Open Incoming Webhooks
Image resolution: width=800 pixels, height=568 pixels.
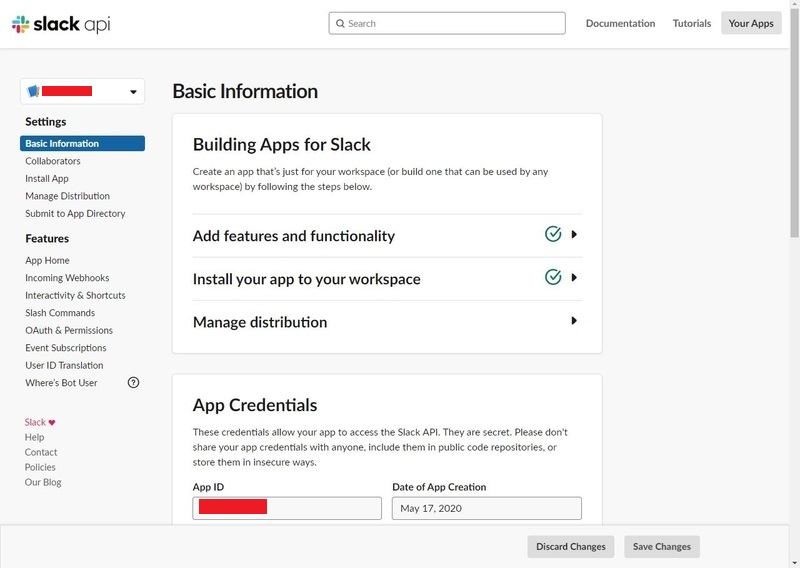click(67, 278)
